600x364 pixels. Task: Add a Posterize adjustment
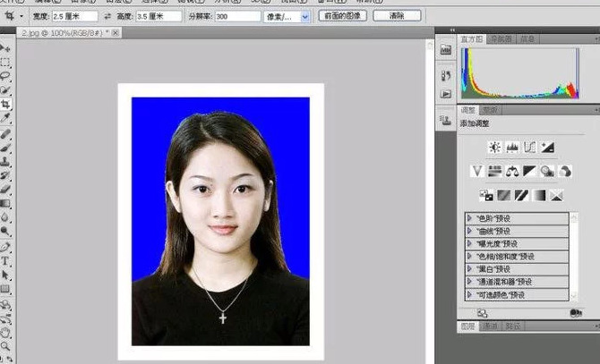tap(503, 195)
